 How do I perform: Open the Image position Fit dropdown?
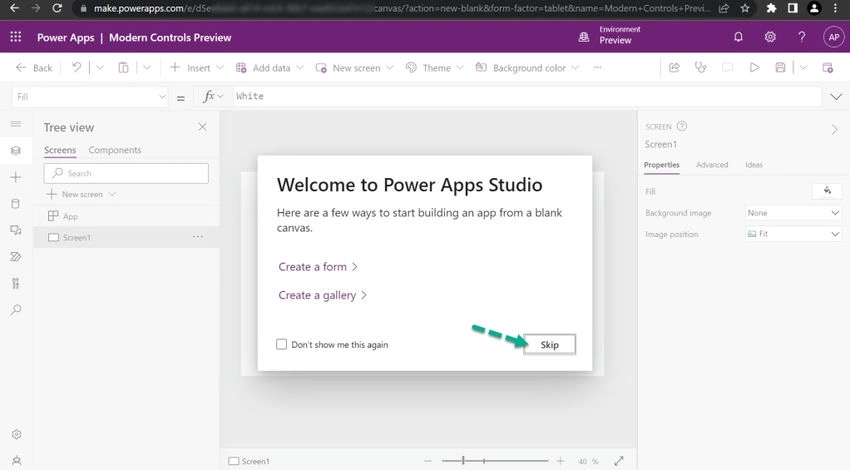pyautogui.click(x=793, y=234)
